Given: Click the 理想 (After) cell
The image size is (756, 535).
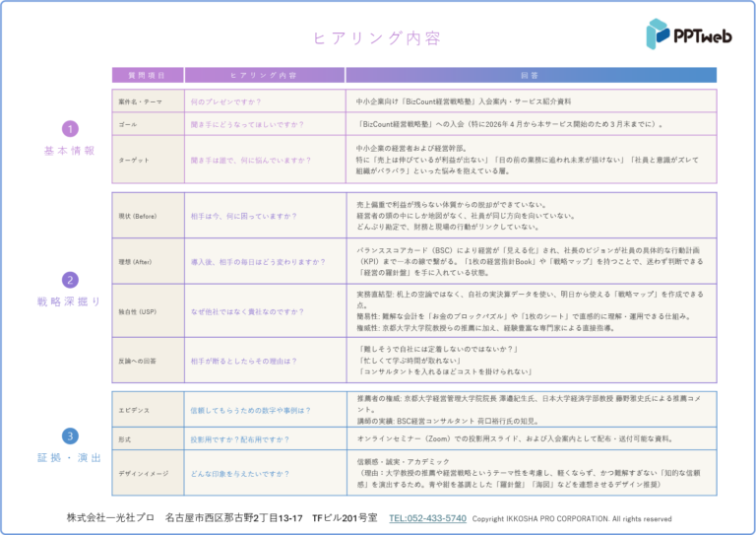Looking at the screenshot, I should pyautogui.click(x=148, y=261).
